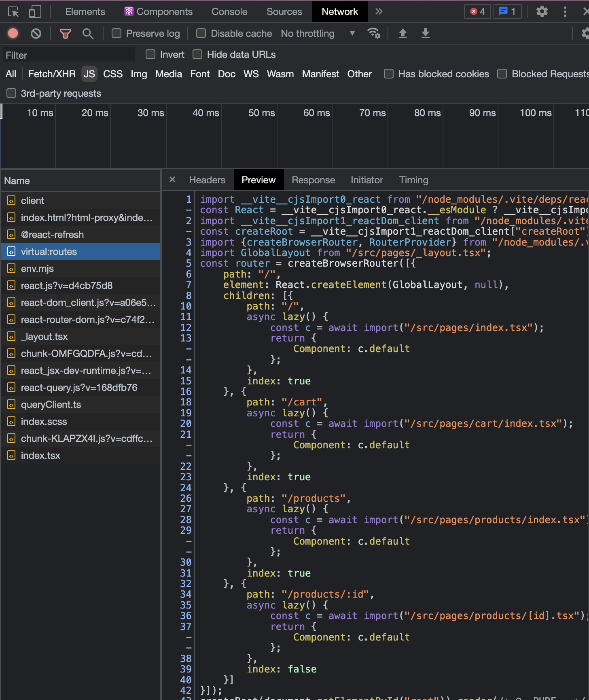The image size is (589, 700).
Task: Export HAR file download arrow
Action: tap(425, 33)
